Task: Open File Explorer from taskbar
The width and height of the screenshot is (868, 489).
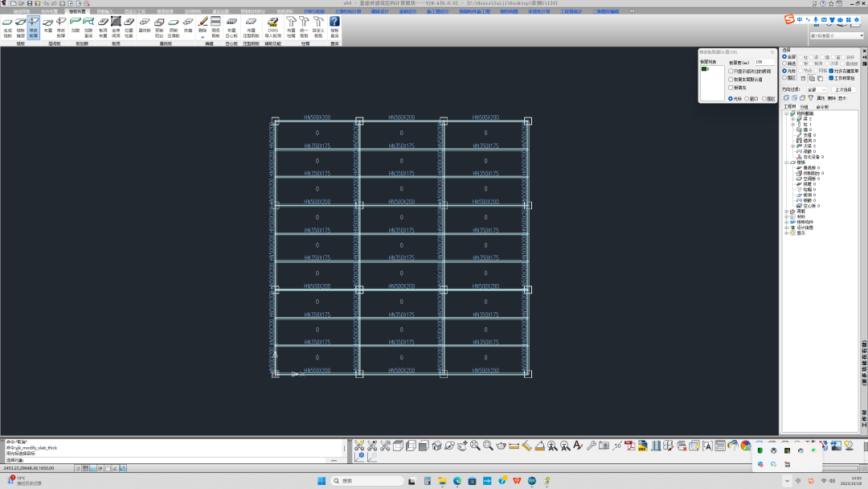Action: [442, 481]
